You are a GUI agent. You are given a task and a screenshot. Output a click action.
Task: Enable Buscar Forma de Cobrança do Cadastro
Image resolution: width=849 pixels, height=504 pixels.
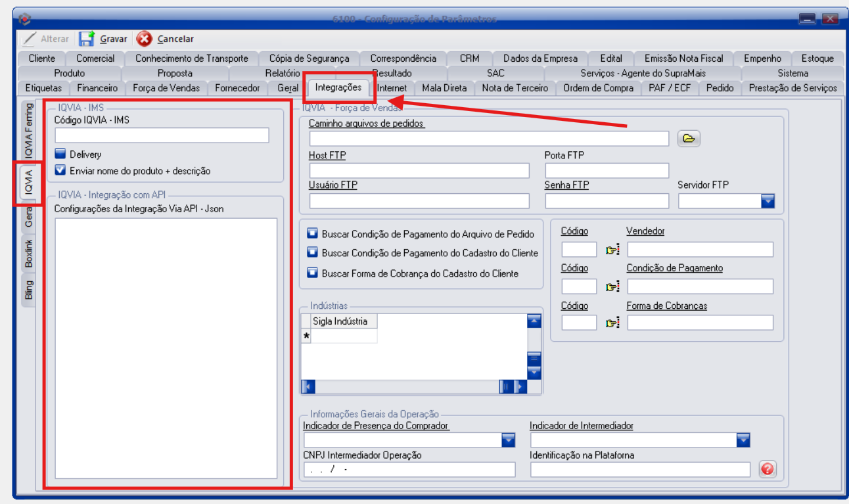tap(312, 273)
